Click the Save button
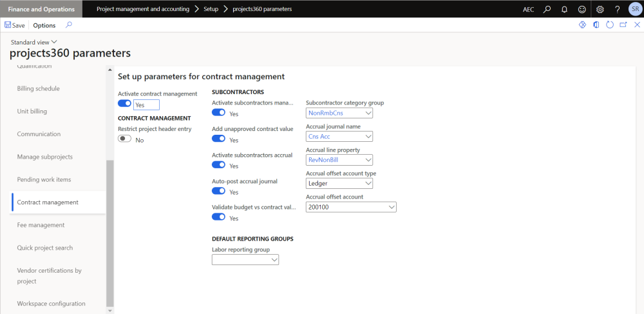644x314 pixels. tap(15, 25)
